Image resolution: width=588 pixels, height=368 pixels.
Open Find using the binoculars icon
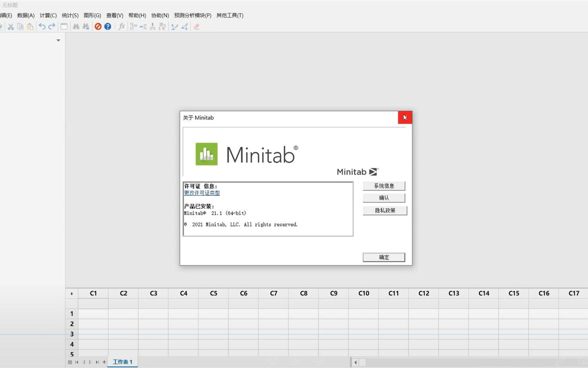pos(76,27)
